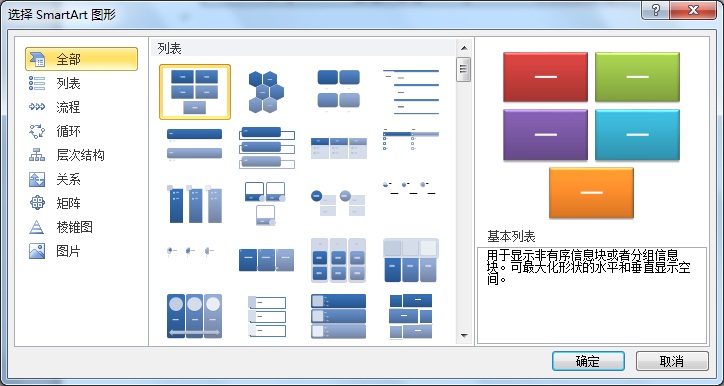Click the scrollbar down arrow in gallery
This screenshot has width=724, height=386.
(x=464, y=336)
